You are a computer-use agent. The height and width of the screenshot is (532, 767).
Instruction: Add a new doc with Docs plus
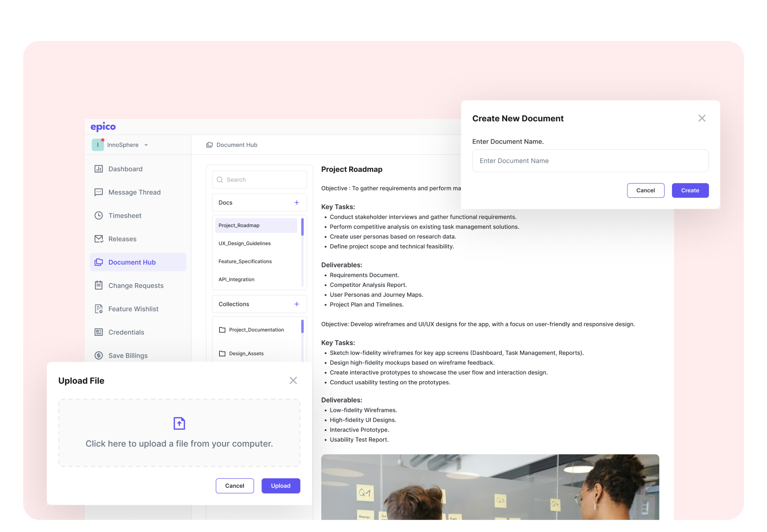(x=297, y=203)
